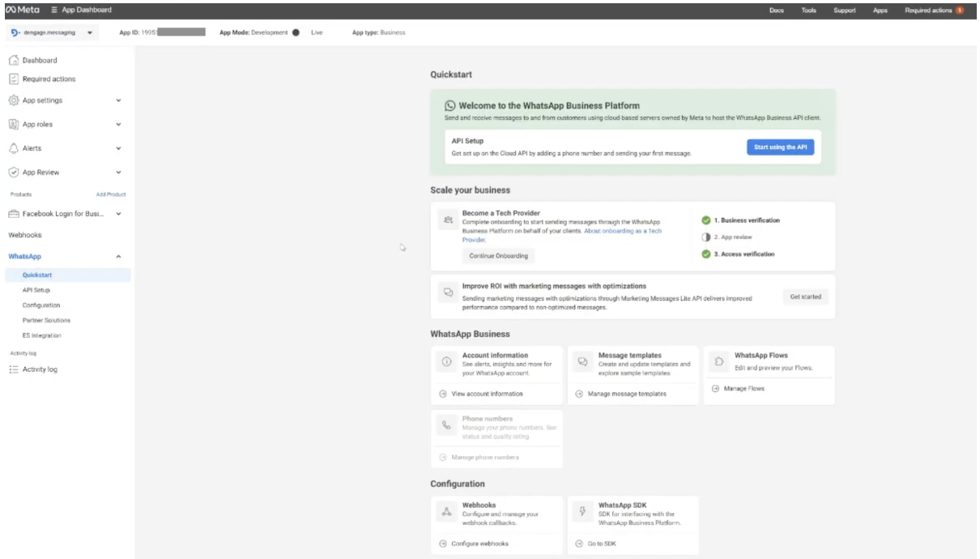The image size is (980, 559).
Task: Click the App Review shield icon
Action: tap(14, 173)
